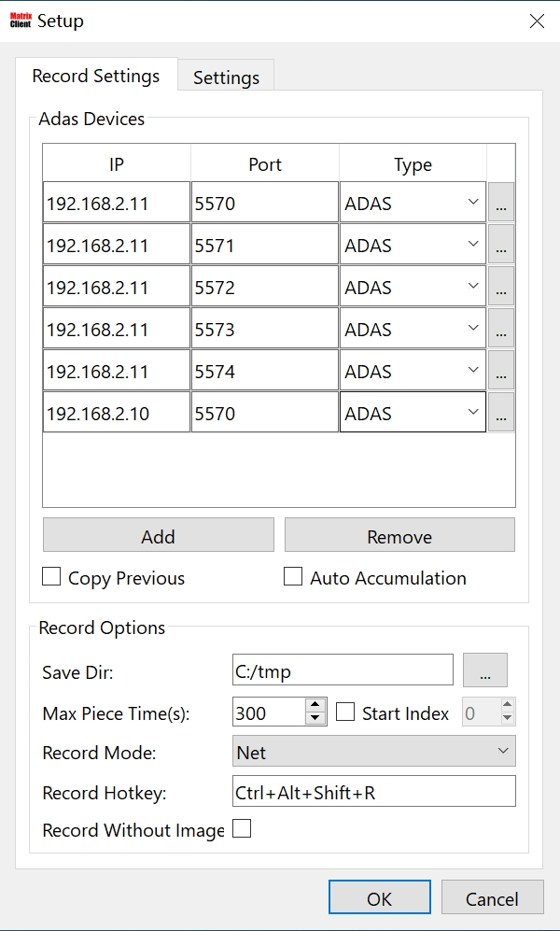
Task: Switch to the Settings tab
Action: point(226,78)
